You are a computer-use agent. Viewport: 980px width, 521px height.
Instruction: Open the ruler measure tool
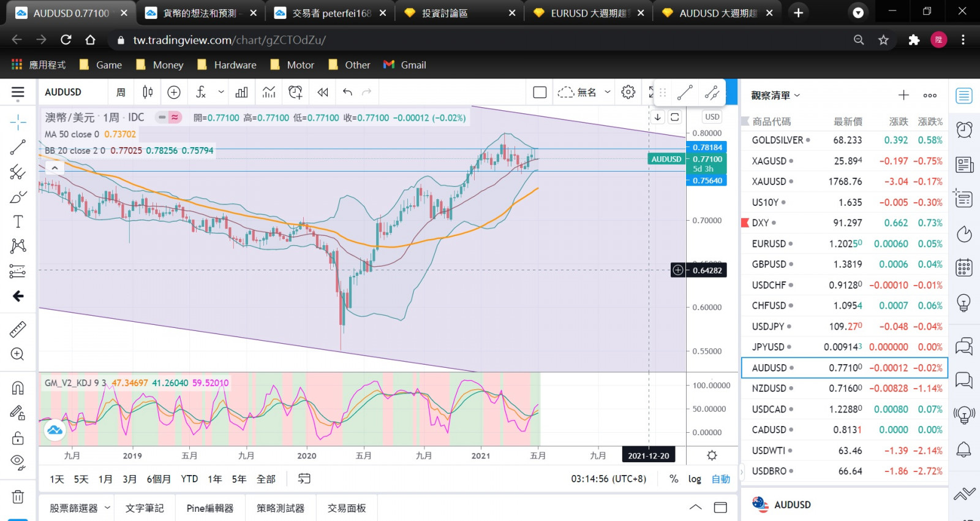coord(18,329)
